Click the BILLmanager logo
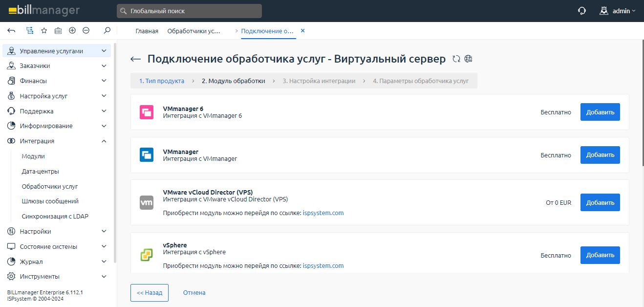 [x=43, y=10]
